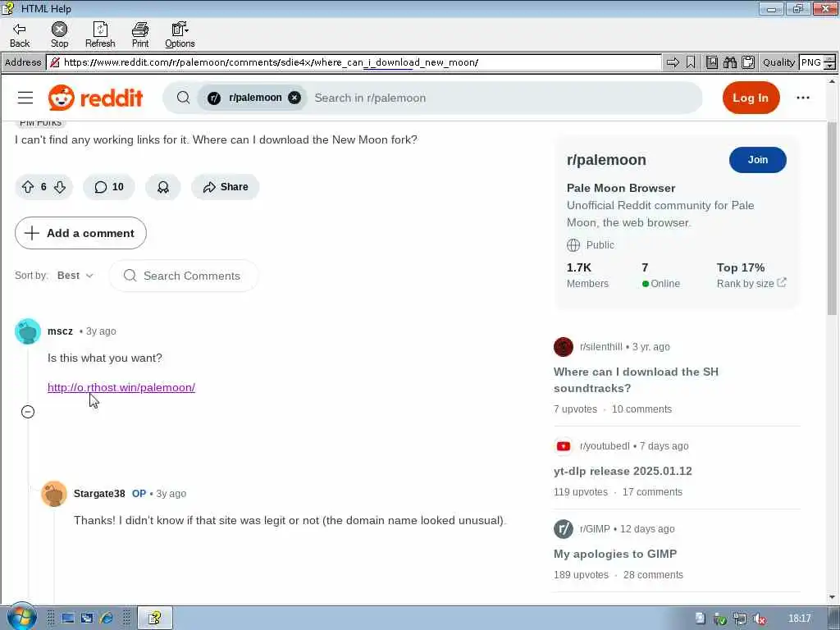The width and height of the screenshot is (840, 630).
Task: Open the bookmarks book icon
Action: click(x=712, y=62)
